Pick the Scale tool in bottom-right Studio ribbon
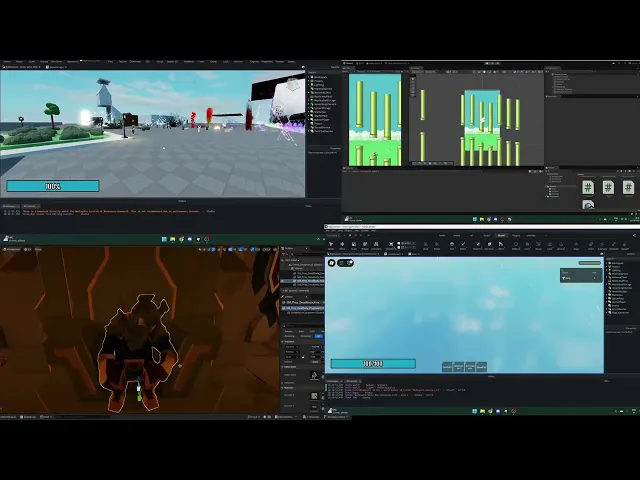 (x=353, y=245)
